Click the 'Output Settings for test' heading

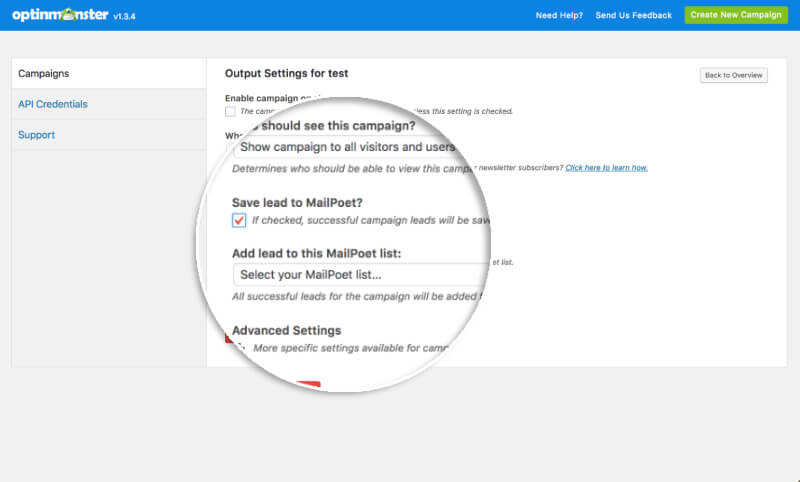click(286, 73)
